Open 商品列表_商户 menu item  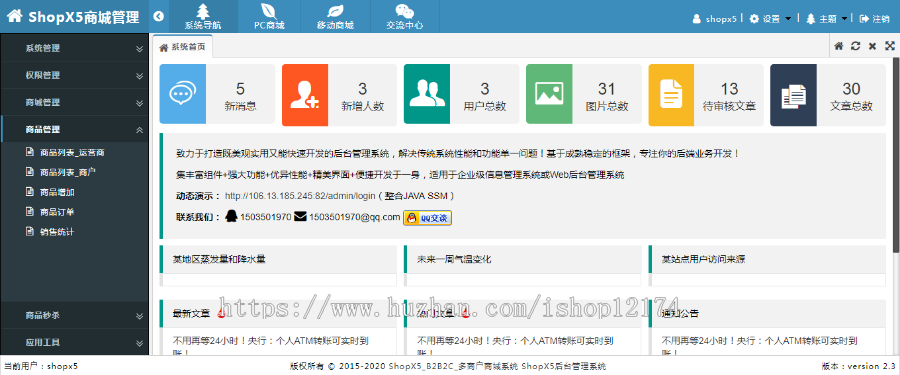(x=61, y=172)
